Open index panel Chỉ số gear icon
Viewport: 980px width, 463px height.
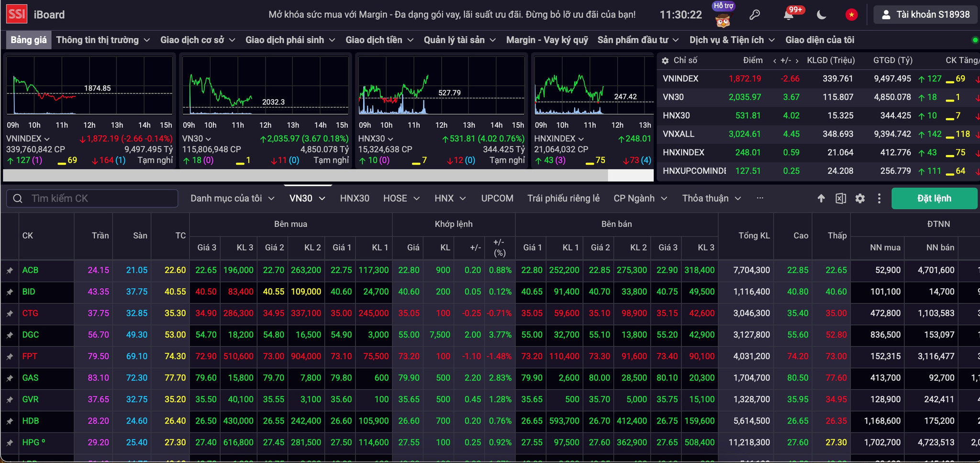[665, 61]
